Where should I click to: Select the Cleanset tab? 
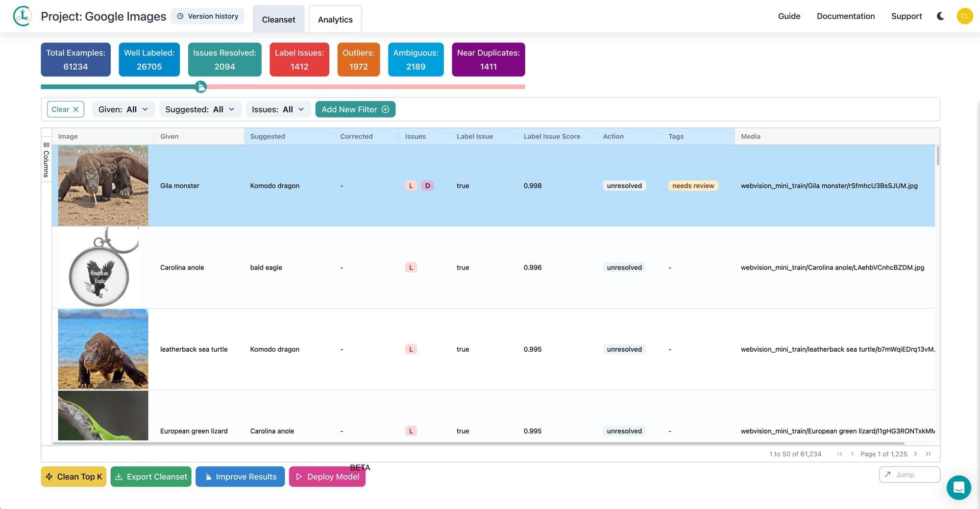click(x=278, y=20)
